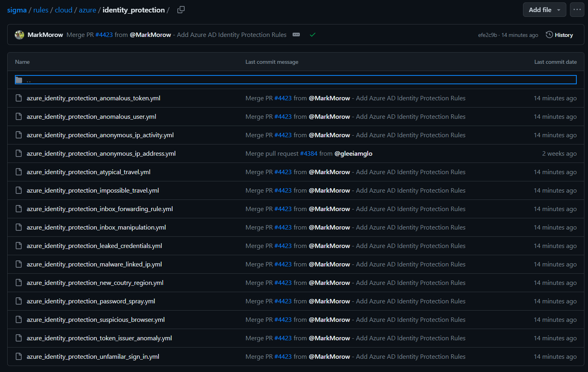Open #4423 link in anomalous_token row
Viewport: 588px width, 372px height.
coord(283,98)
